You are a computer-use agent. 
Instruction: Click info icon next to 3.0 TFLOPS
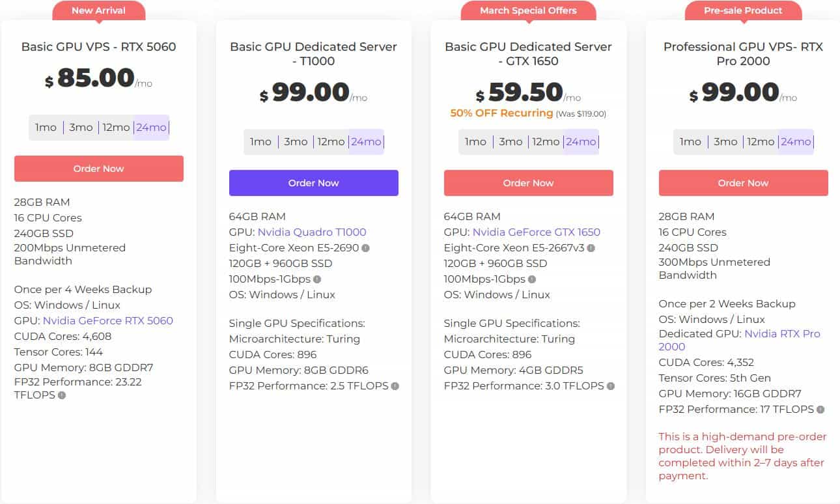[x=611, y=386]
